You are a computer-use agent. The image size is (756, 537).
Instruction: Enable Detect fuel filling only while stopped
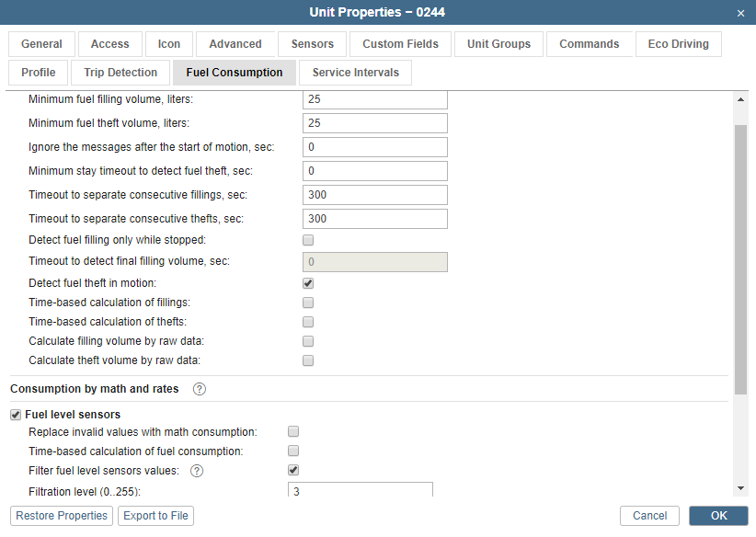click(308, 240)
